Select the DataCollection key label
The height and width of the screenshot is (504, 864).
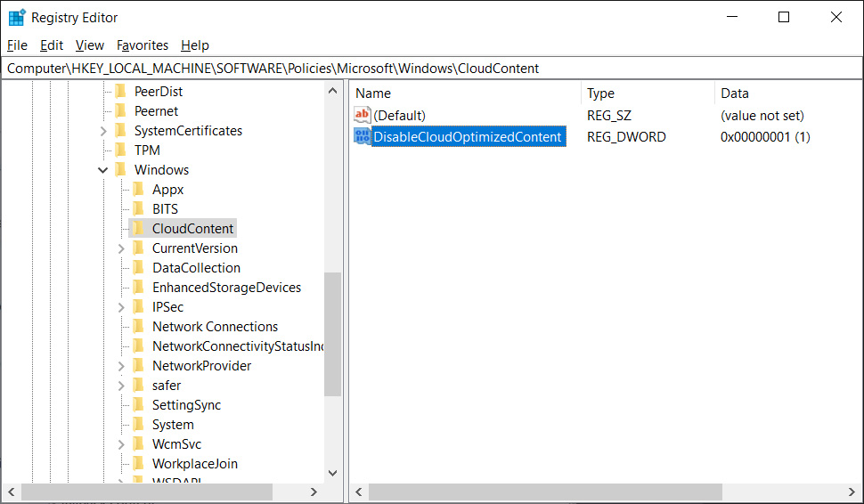click(196, 268)
